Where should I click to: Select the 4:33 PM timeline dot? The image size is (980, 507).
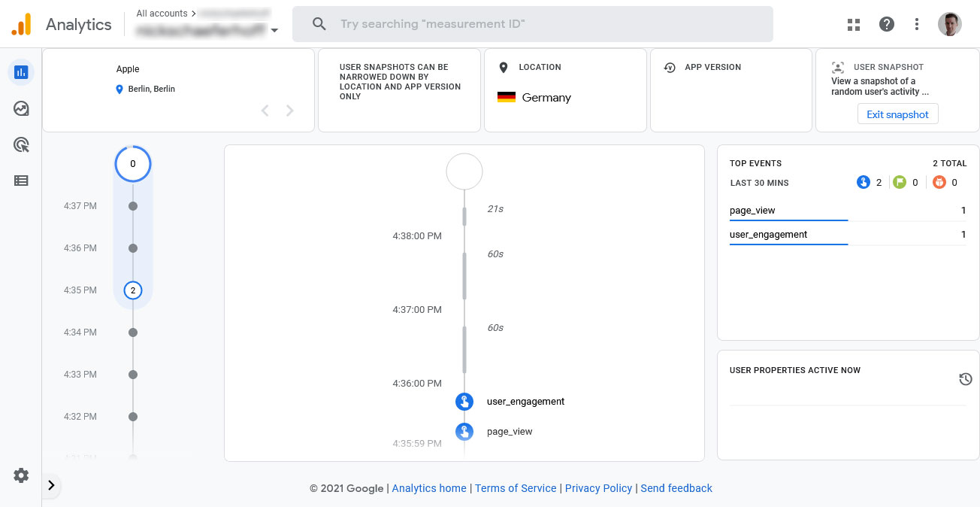(x=133, y=374)
